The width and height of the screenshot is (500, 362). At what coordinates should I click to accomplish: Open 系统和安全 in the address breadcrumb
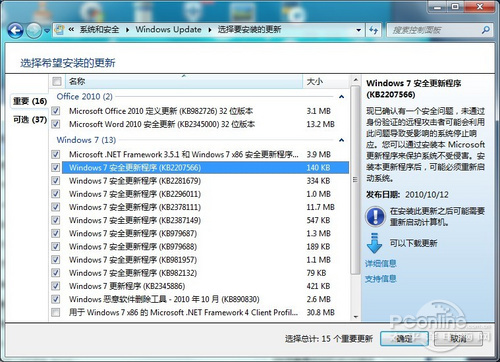99,30
